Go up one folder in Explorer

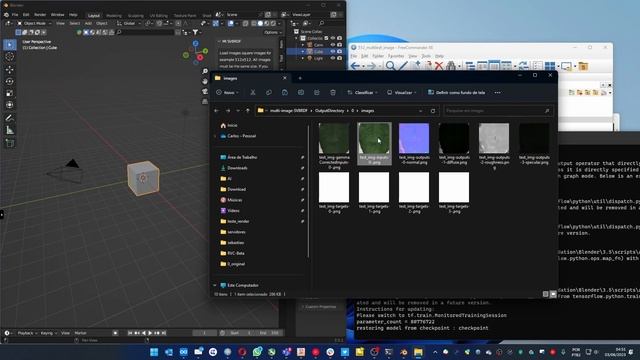tap(248, 111)
